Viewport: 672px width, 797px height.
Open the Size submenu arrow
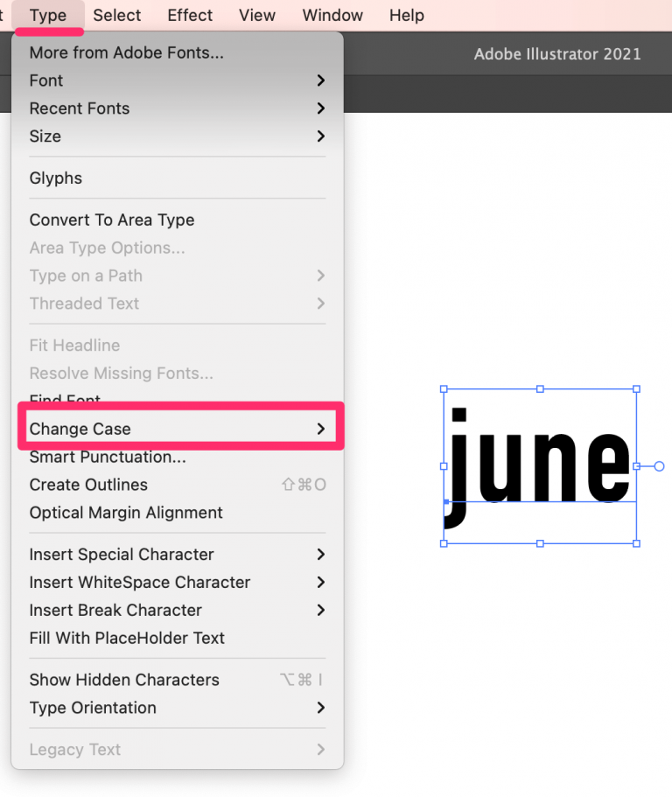321,136
